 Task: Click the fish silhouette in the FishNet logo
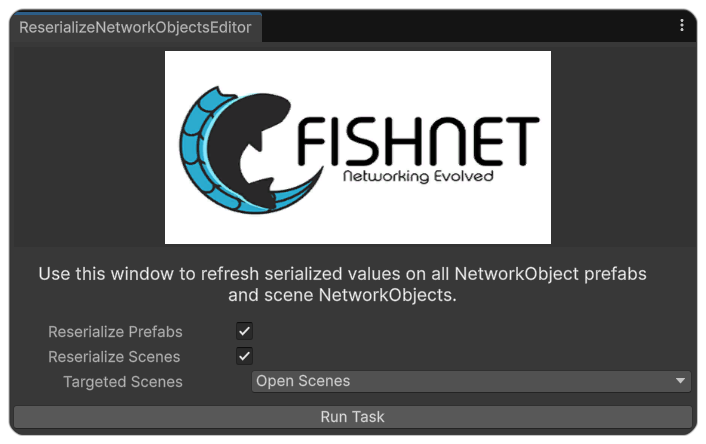pos(254,150)
